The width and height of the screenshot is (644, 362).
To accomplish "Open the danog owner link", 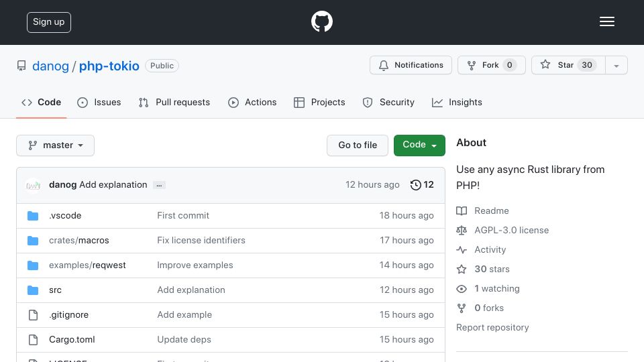I will coord(50,66).
